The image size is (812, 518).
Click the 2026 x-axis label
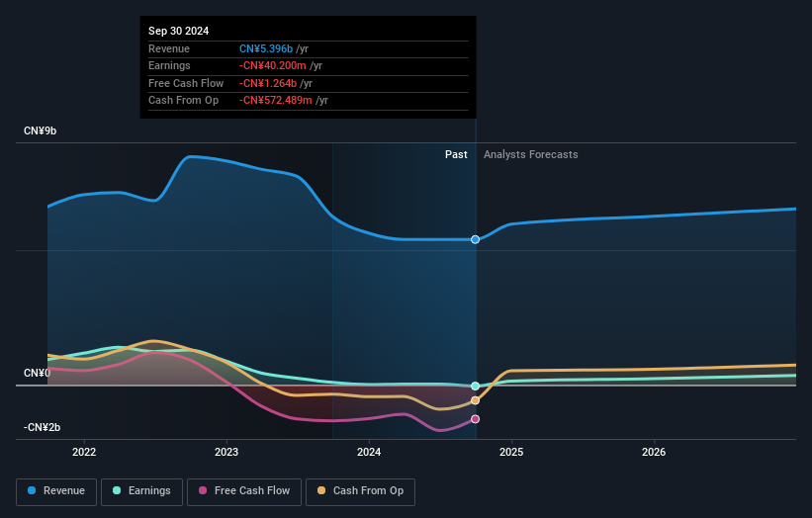tap(654, 452)
